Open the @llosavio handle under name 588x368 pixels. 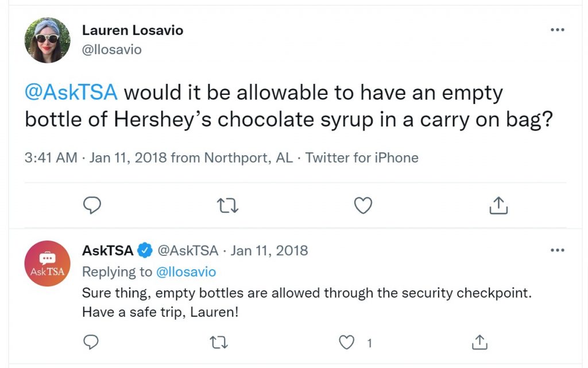112,49
